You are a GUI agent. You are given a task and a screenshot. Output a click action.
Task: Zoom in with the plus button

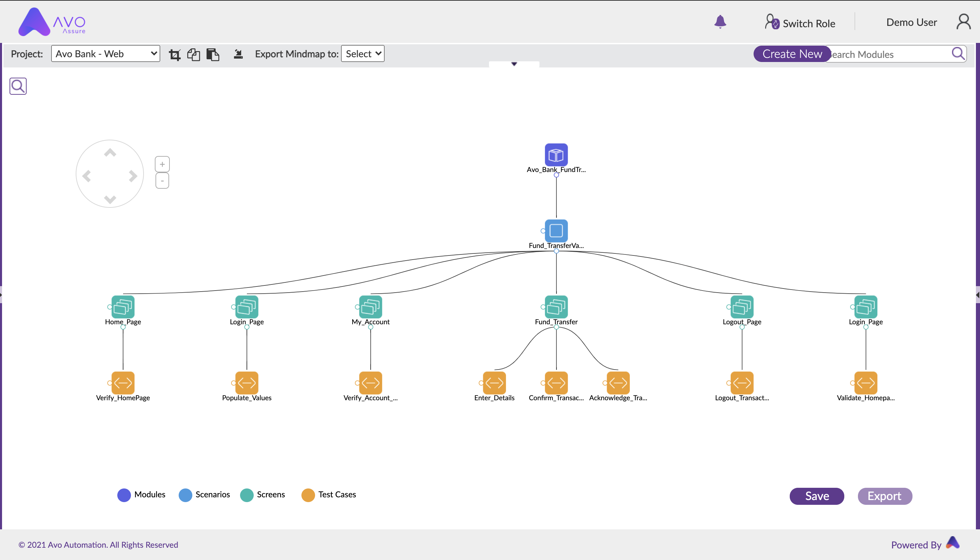point(162,165)
